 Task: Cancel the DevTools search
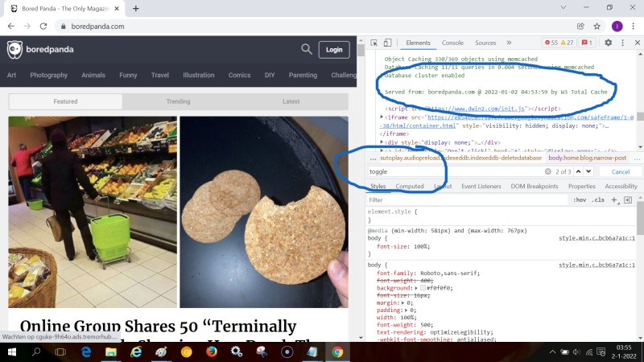(x=620, y=171)
